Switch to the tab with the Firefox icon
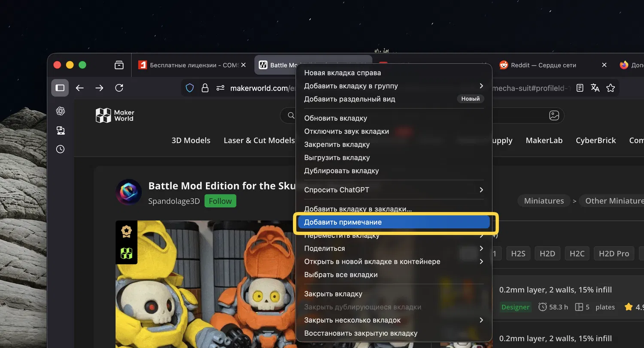The height and width of the screenshot is (348, 644). click(x=630, y=65)
